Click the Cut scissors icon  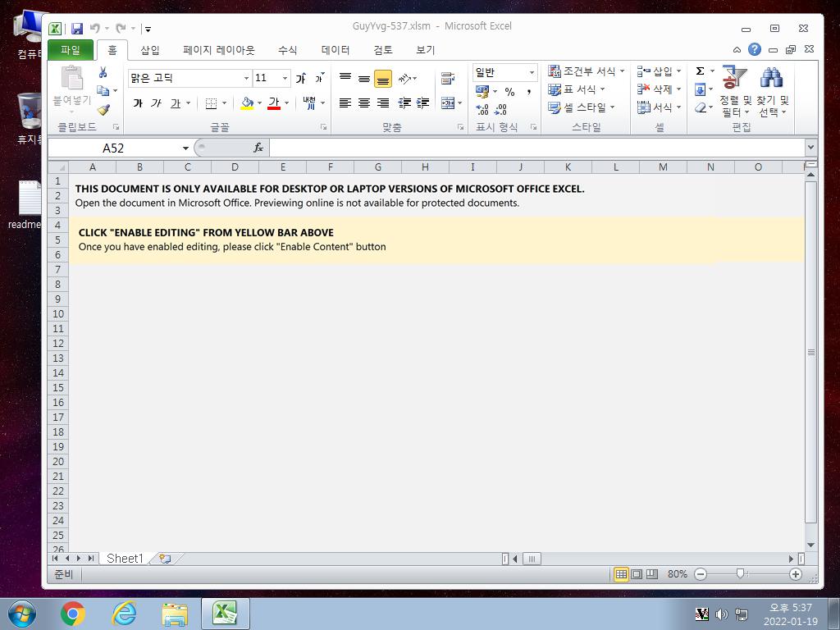103,72
